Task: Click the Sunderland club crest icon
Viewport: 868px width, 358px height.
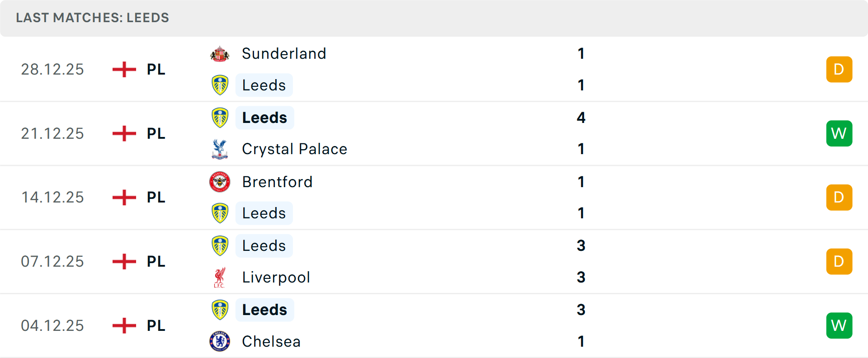Action: pyautogui.click(x=220, y=54)
